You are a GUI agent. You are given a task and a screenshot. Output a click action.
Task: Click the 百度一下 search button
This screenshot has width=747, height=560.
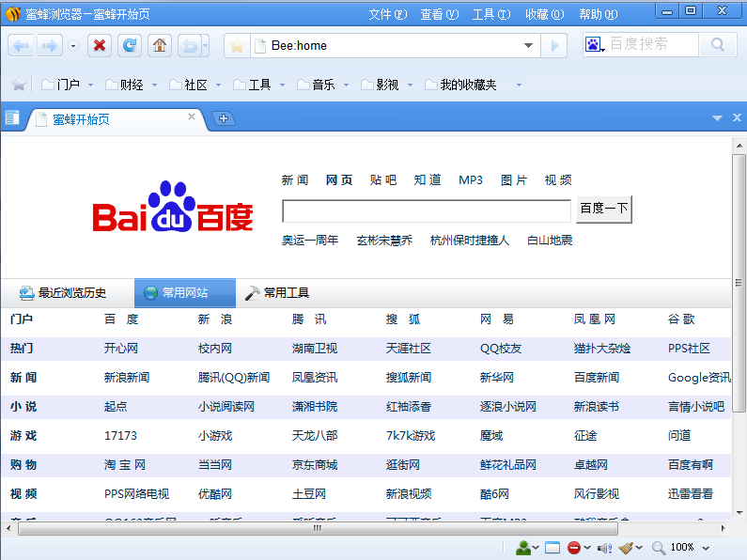pos(603,209)
